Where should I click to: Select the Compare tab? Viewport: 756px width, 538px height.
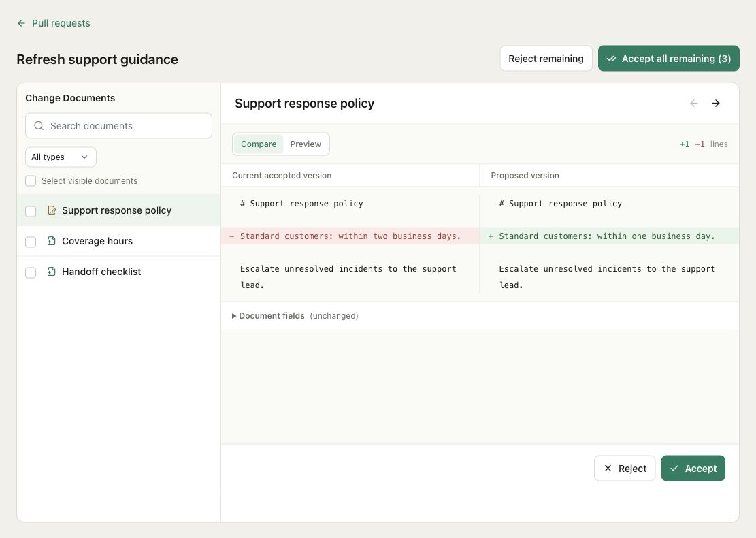point(259,144)
